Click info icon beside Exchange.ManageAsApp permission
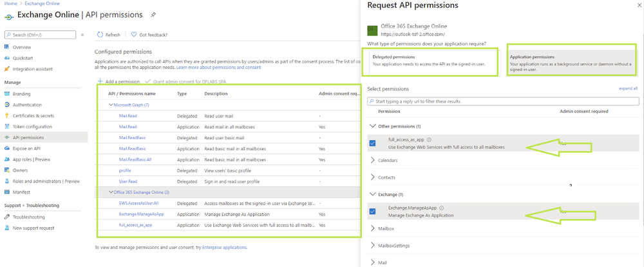This screenshot has height=267, width=644. (x=441, y=208)
